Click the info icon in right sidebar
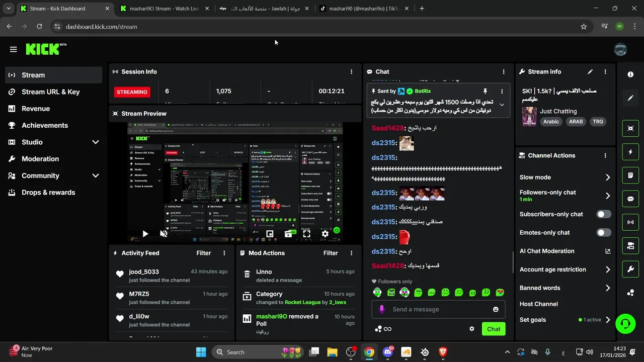The height and width of the screenshot is (362, 644). tap(630, 74)
